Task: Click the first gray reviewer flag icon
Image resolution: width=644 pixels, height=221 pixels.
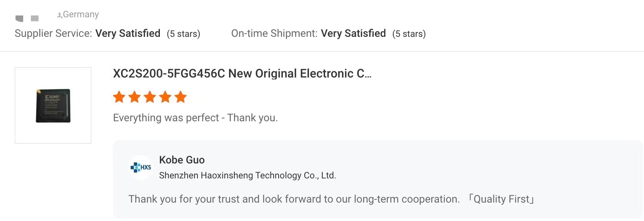Action: (19, 18)
